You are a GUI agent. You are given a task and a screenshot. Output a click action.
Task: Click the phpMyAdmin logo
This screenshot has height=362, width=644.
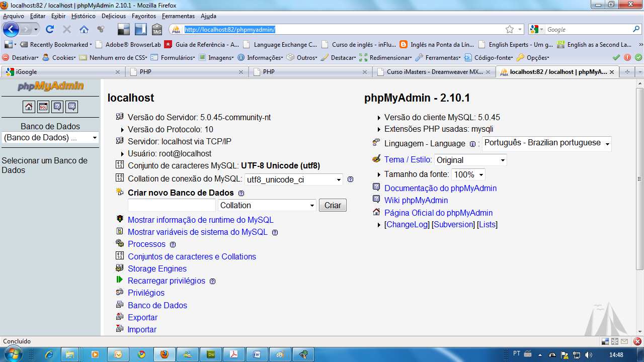click(x=50, y=86)
